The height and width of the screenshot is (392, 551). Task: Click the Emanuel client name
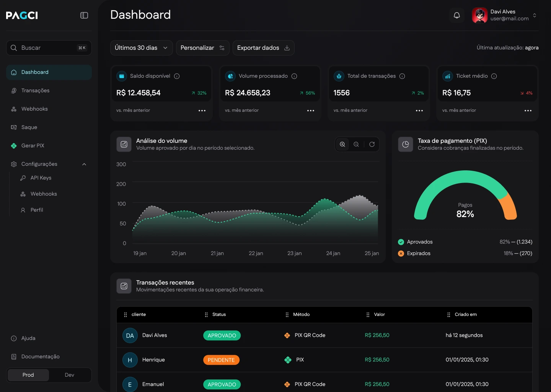pyautogui.click(x=153, y=384)
